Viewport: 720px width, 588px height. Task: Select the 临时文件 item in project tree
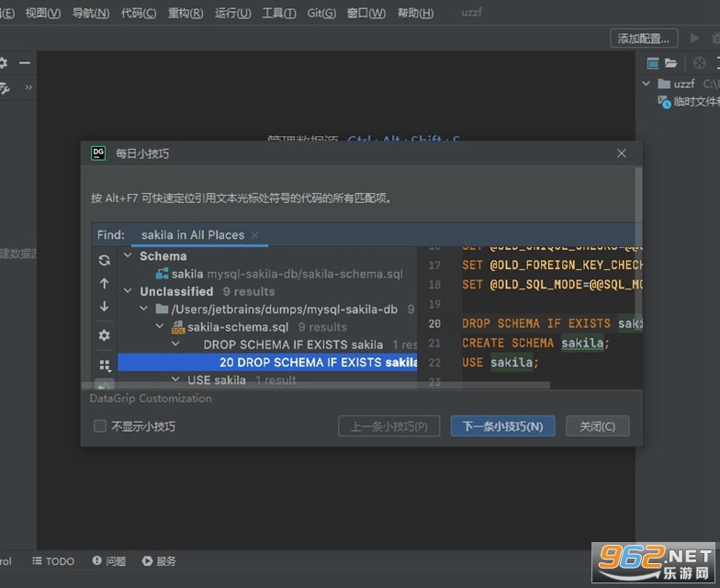(x=689, y=101)
